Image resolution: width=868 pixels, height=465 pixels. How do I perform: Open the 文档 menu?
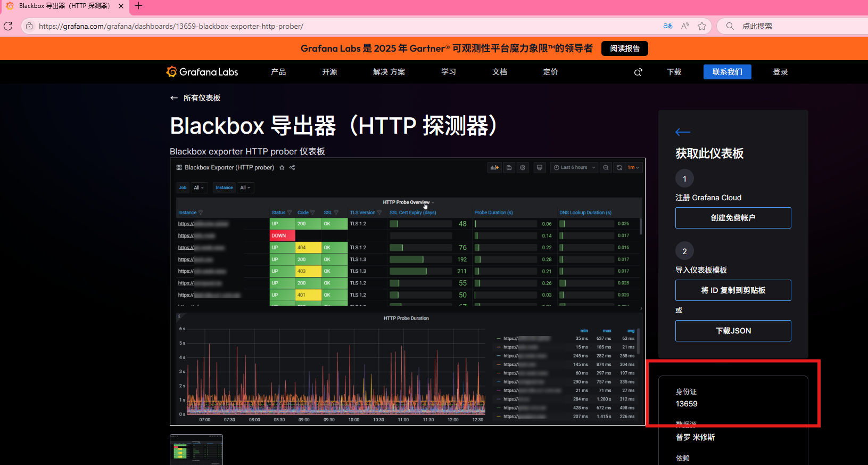pyautogui.click(x=500, y=72)
